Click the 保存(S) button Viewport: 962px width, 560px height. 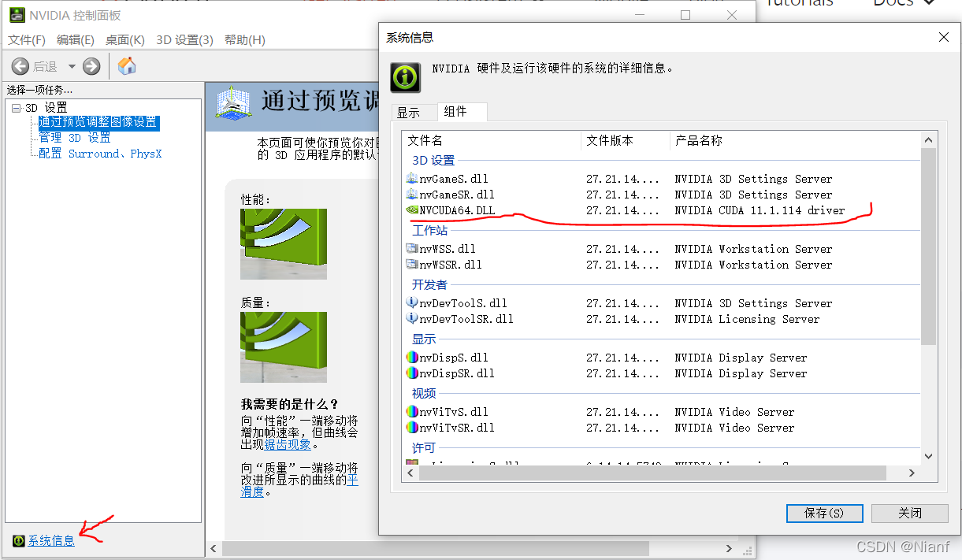coord(824,513)
